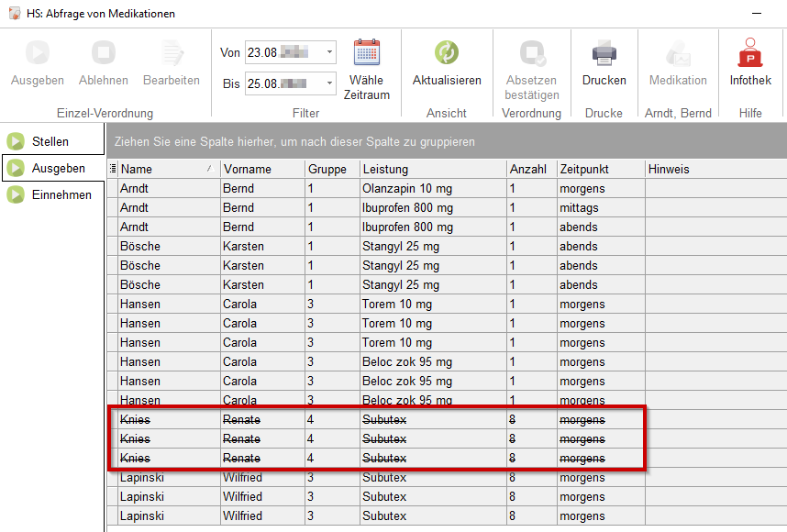Click the Bearbeiten edit icon
Image resolution: width=787 pixels, height=532 pixels.
pyautogui.click(x=171, y=53)
